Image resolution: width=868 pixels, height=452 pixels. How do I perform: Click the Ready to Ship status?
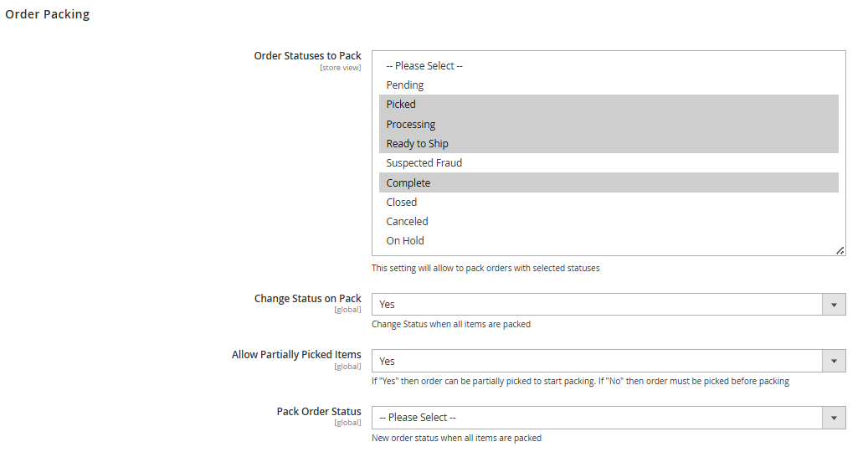coord(418,144)
